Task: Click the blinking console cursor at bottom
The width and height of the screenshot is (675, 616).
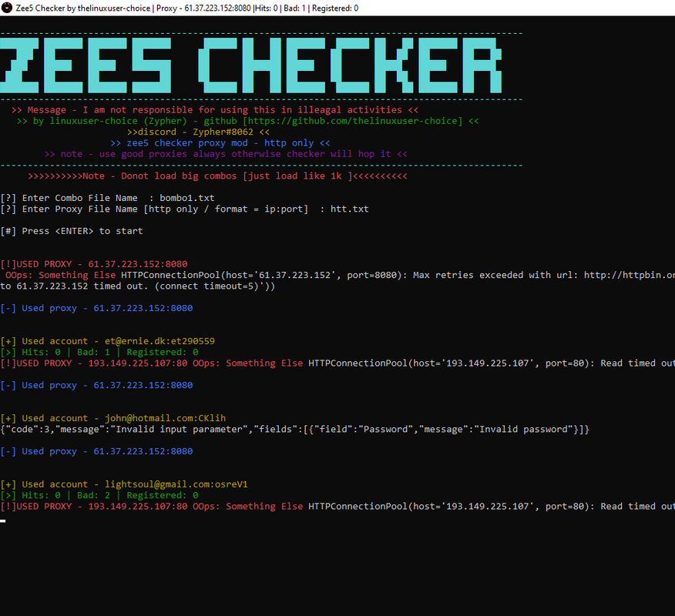Action: (x=3, y=521)
